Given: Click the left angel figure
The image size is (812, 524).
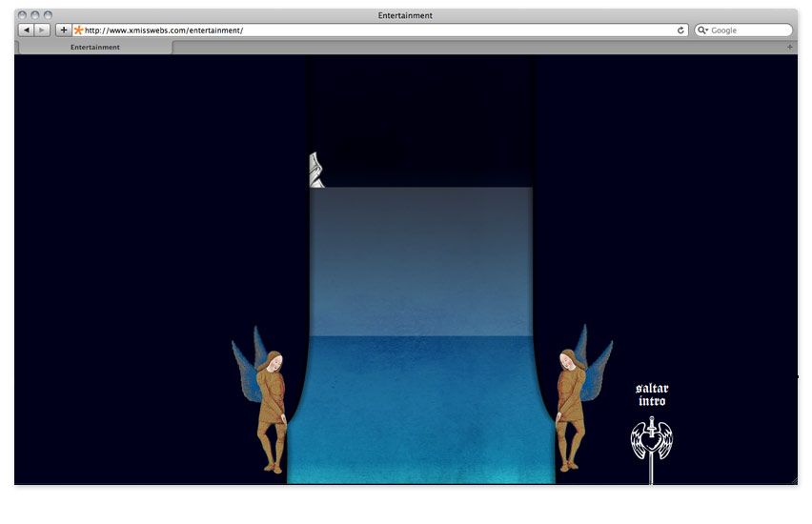Looking at the screenshot, I should (261, 400).
